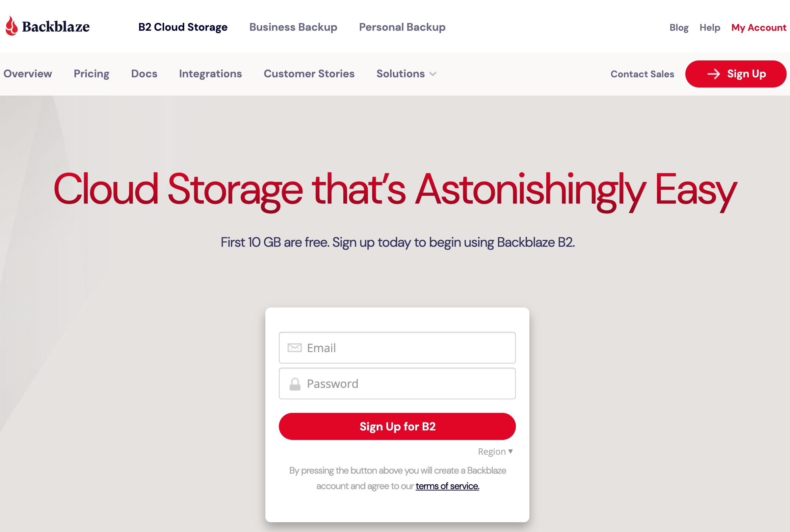Viewport: 790px width, 532px height.
Task: Click the Password input field
Action: click(396, 383)
